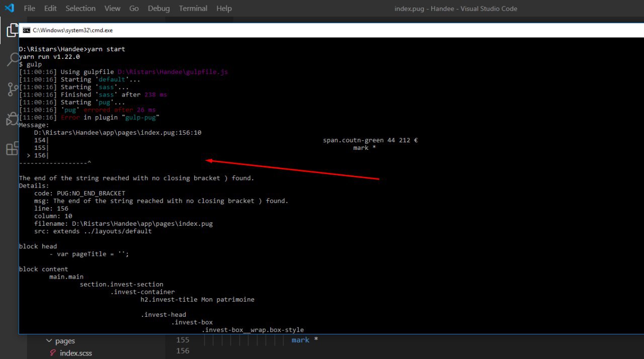Open the Terminal menu

(193, 9)
